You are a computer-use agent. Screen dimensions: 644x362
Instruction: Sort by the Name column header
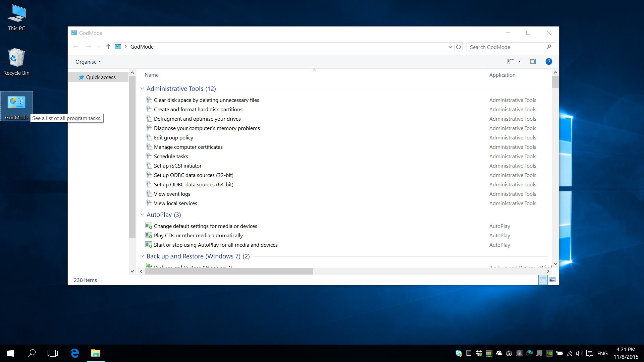pos(152,75)
